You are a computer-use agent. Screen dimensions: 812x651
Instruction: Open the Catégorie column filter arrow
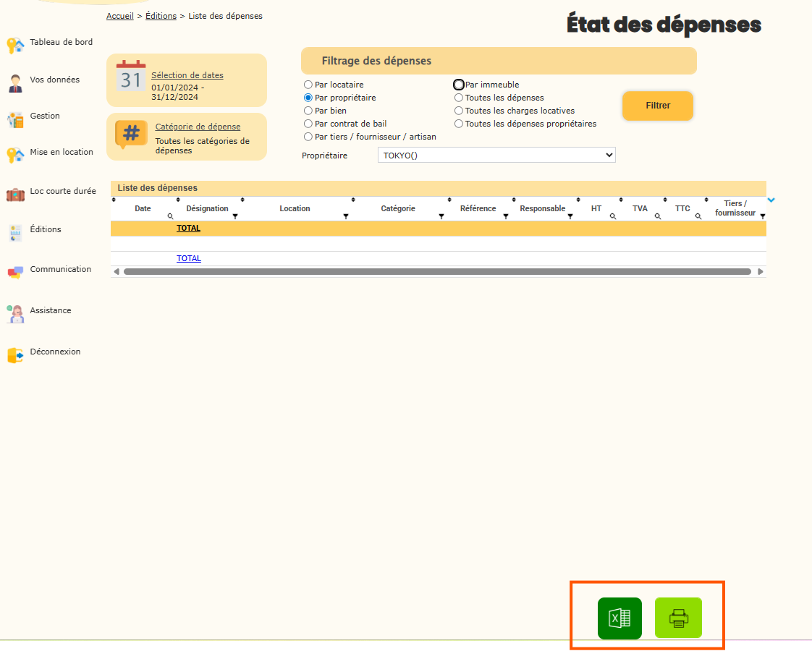(x=441, y=216)
